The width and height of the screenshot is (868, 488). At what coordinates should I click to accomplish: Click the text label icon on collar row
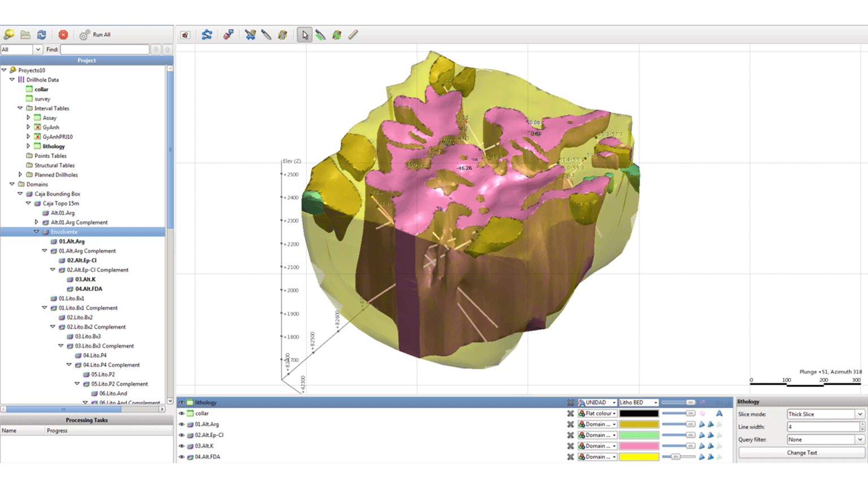(x=719, y=413)
